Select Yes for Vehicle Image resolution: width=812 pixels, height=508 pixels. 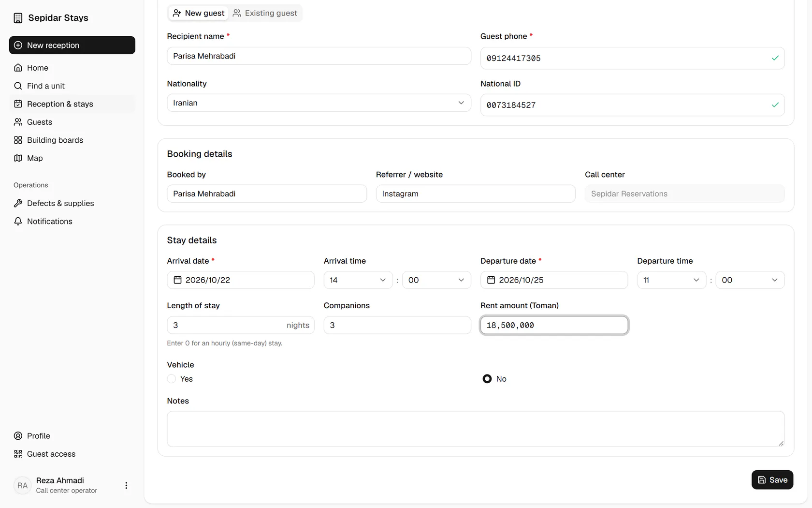(172, 379)
